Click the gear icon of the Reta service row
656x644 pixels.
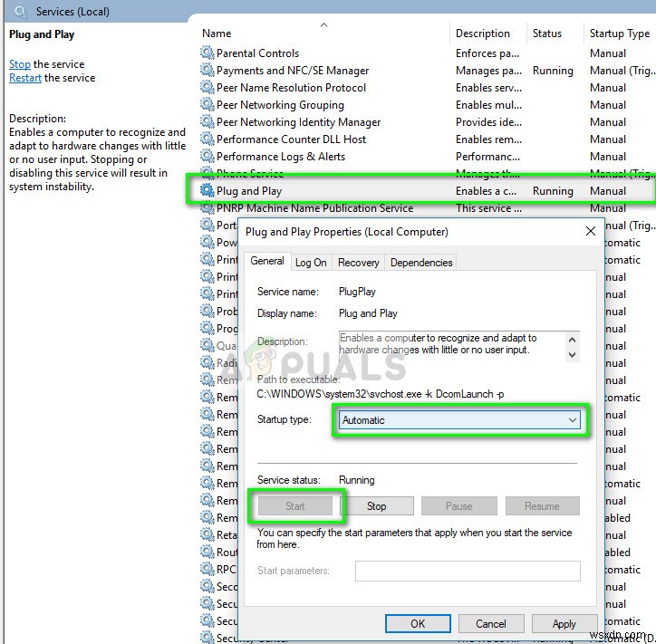point(207,534)
